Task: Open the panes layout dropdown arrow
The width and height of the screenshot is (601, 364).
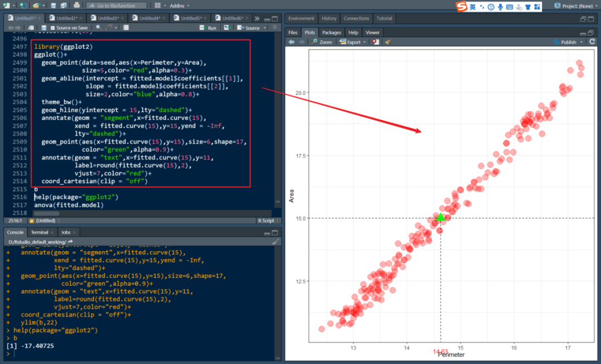Action: pyautogui.click(x=165, y=6)
